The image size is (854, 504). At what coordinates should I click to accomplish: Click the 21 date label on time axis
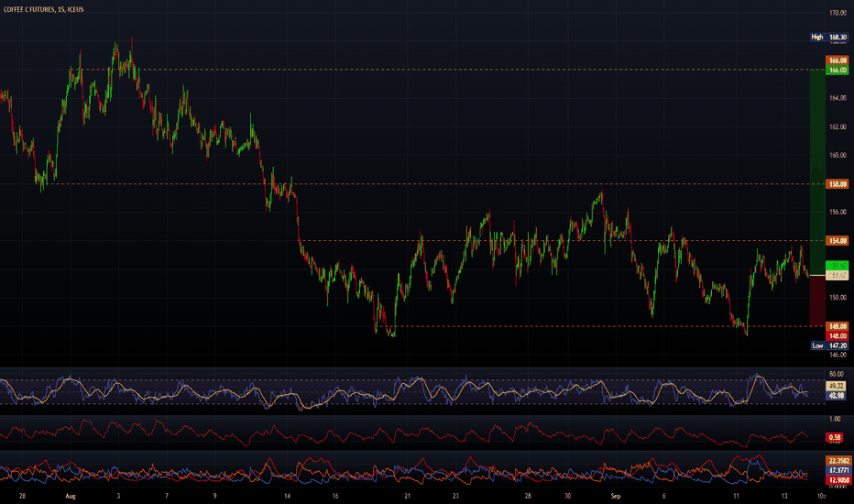coord(408,496)
